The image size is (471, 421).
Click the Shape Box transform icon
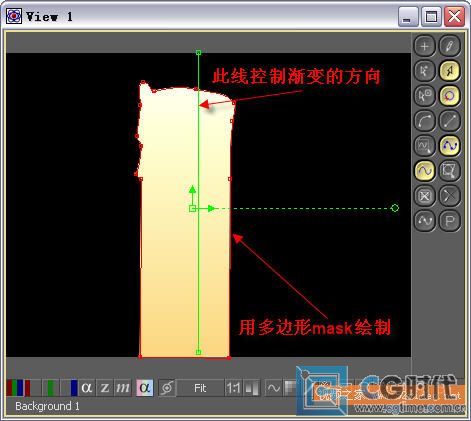tap(449, 171)
